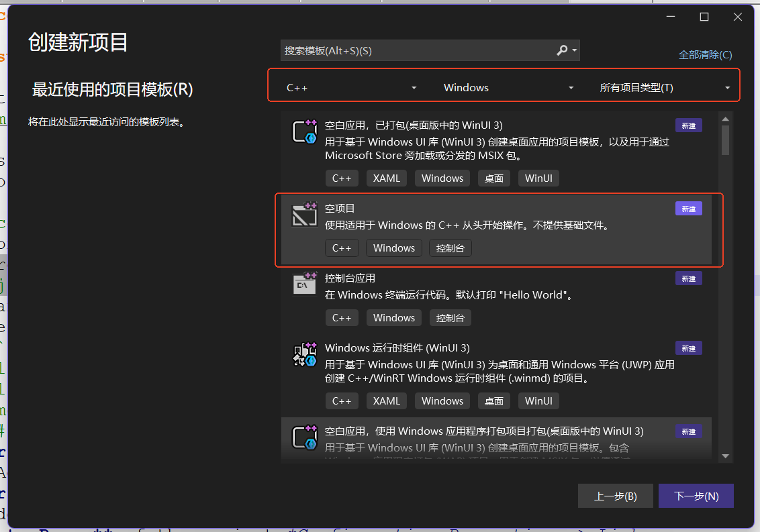
Task: Click 控制台 tag under 空项目
Action: coord(450,248)
